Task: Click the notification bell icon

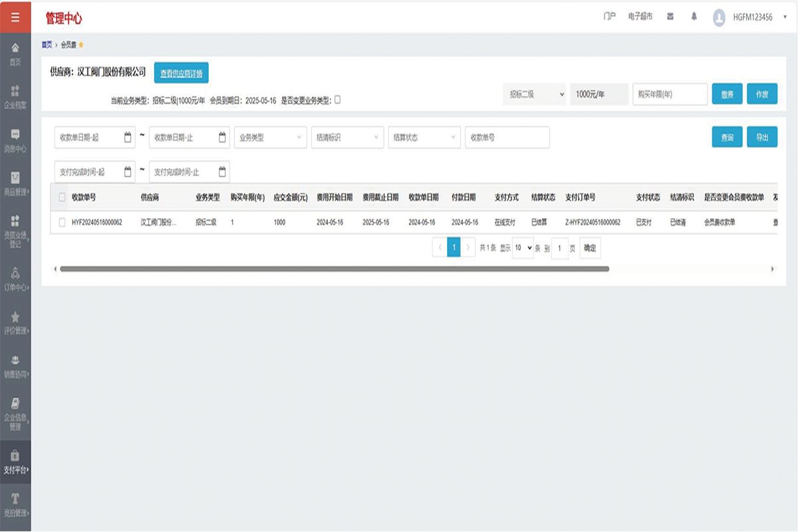Action: pos(694,17)
